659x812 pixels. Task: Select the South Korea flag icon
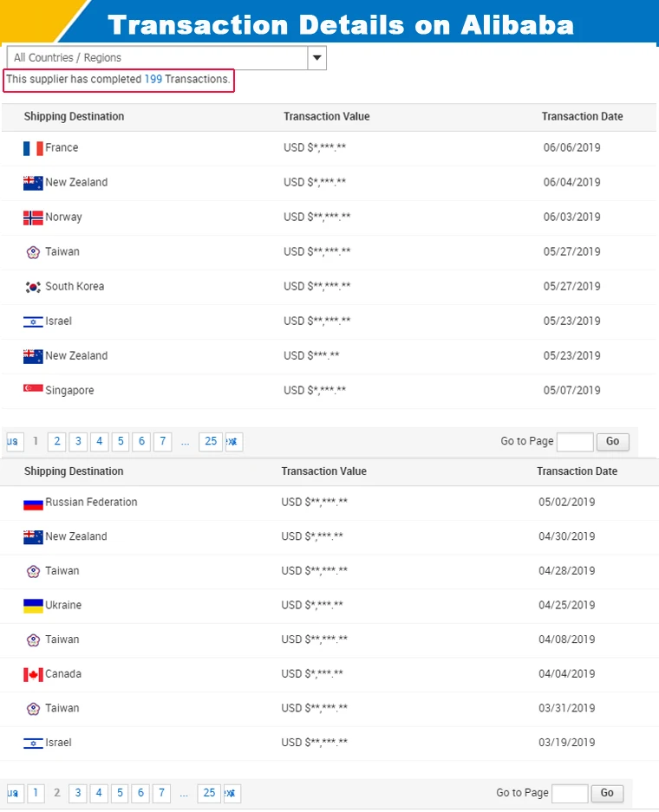(x=33, y=287)
